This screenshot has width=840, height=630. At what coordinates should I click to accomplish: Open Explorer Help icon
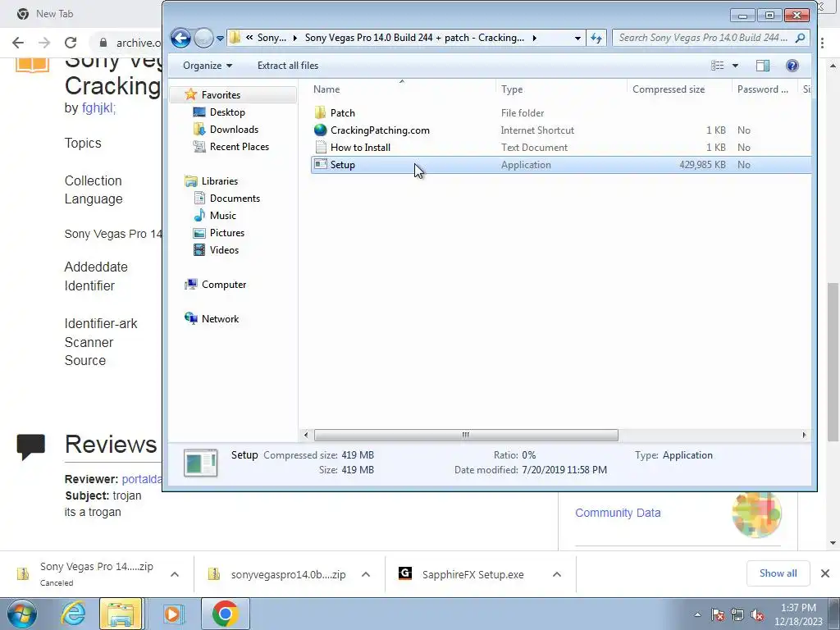tap(792, 66)
